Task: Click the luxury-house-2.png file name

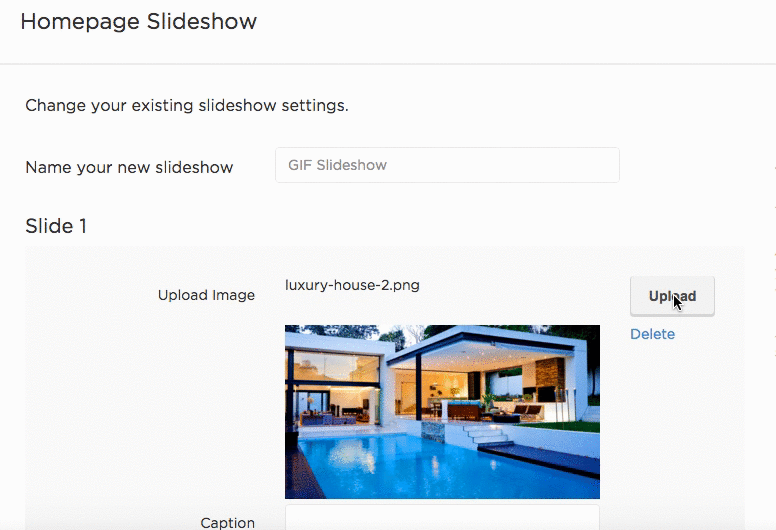Action: coord(352,286)
